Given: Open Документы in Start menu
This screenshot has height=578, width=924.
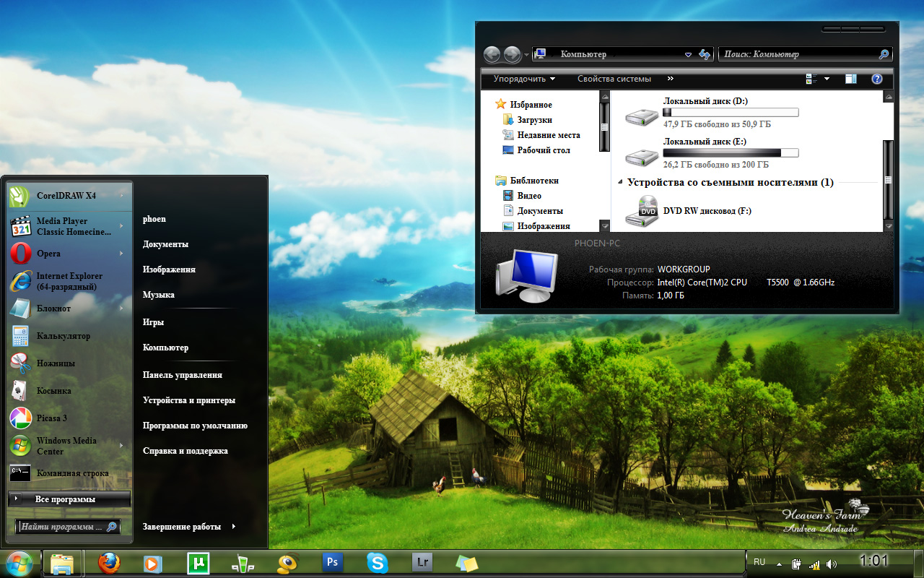Looking at the screenshot, I should [x=165, y=244].
